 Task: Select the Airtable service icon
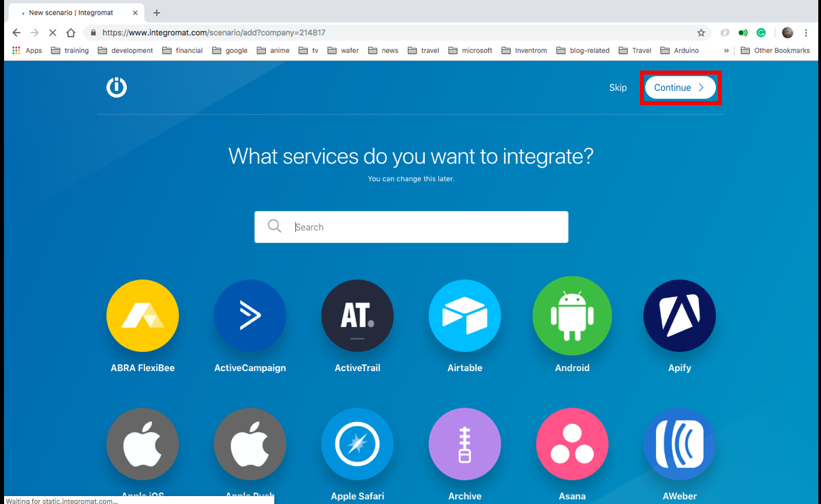[465, 315]
